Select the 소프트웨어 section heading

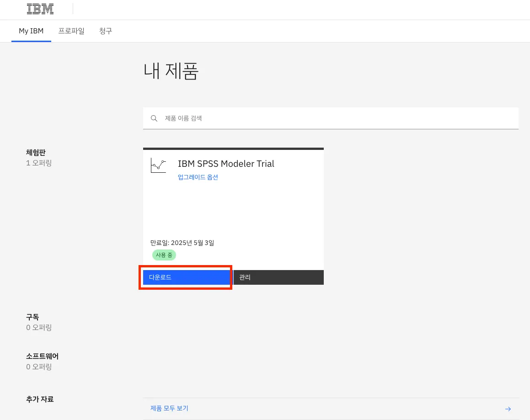pos(42,356)
